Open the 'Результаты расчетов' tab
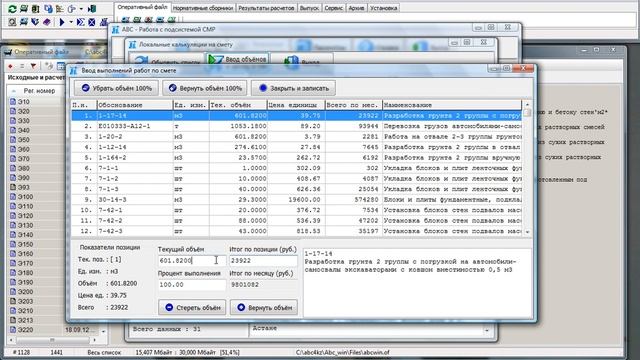This screenshot has height=360, width=640. coord(266,8)
